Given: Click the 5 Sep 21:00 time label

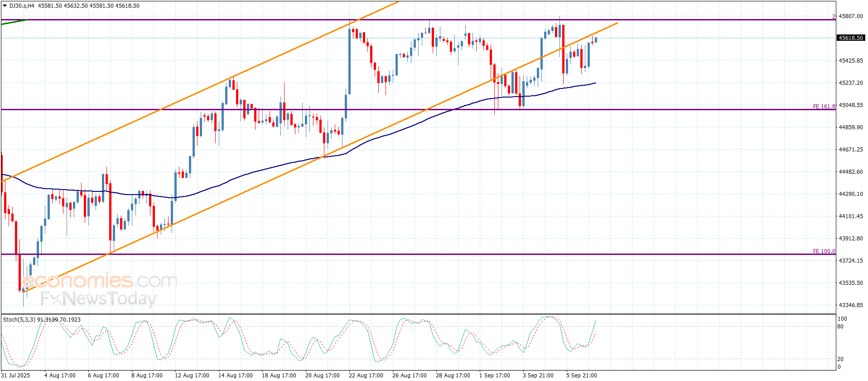Looking at the screenshot, I should point(582,376).
